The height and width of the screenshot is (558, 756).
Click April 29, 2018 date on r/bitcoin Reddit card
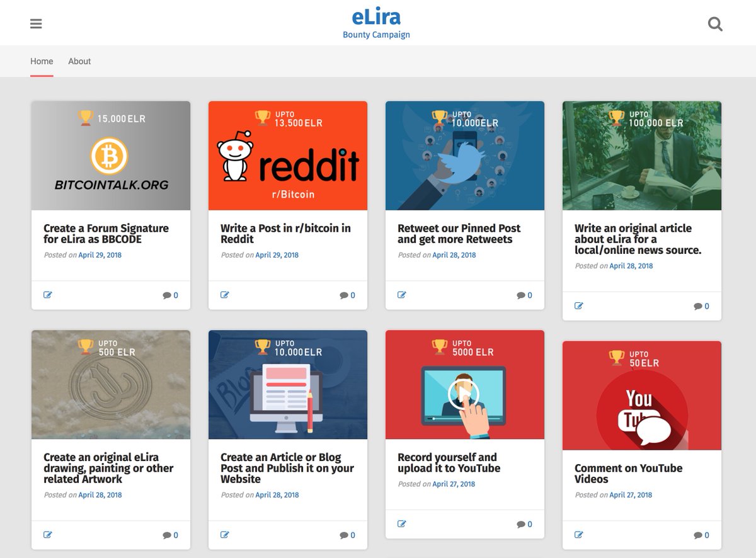pyautogui.click(x=277, y=255)
